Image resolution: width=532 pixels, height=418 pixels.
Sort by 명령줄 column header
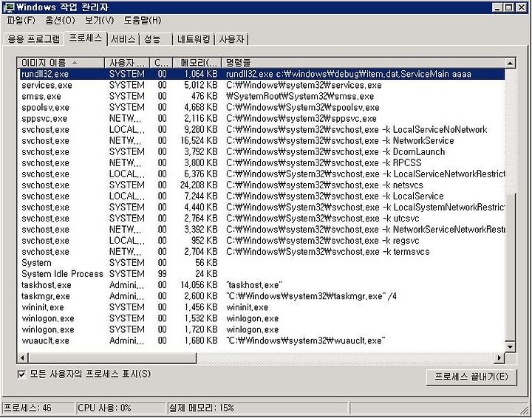click(363, 63)
